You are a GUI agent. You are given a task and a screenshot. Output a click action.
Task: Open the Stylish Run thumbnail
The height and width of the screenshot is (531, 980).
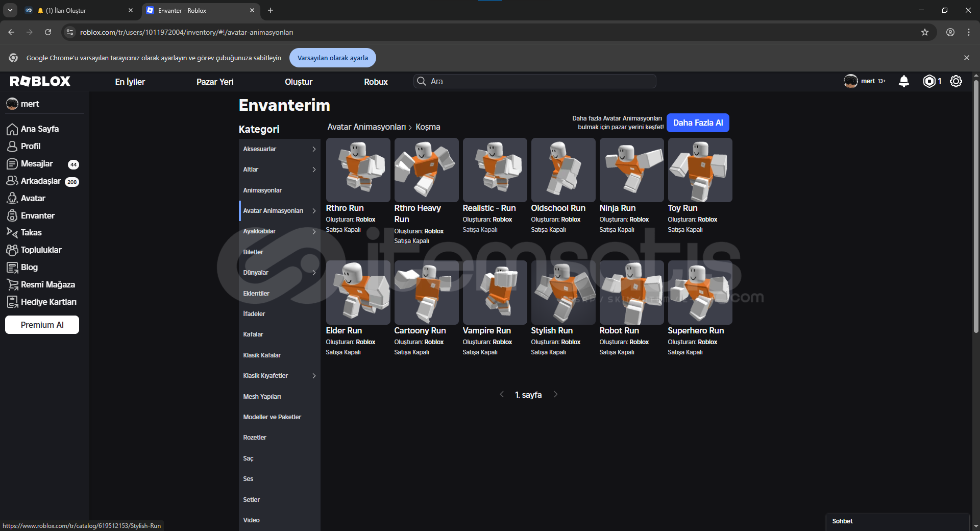tap(563, 293)
